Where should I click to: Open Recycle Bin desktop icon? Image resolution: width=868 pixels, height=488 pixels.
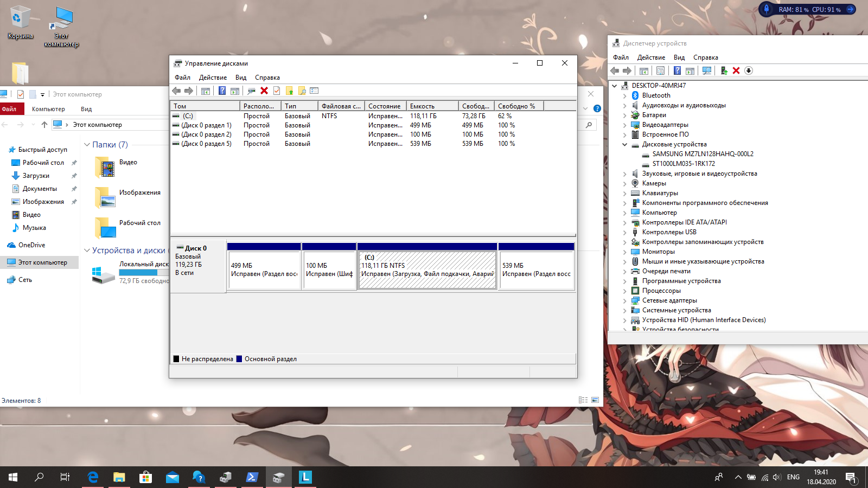tap(21, 23)
